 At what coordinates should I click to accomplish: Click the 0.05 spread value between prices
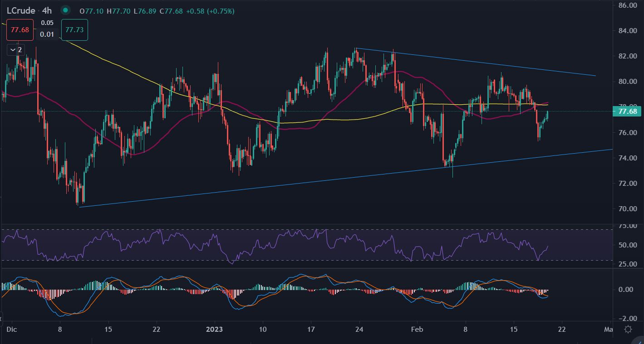tap(47, 23)
